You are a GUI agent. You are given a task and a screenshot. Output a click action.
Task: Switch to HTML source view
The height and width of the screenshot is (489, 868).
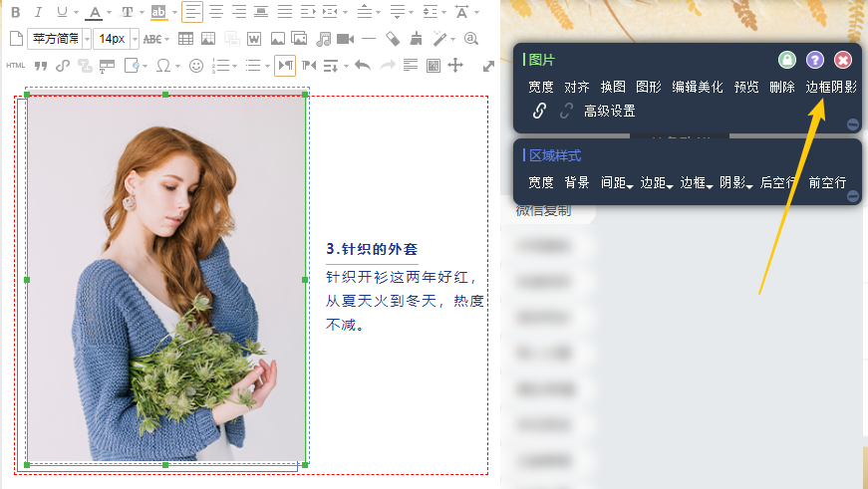tap(15, 66)
